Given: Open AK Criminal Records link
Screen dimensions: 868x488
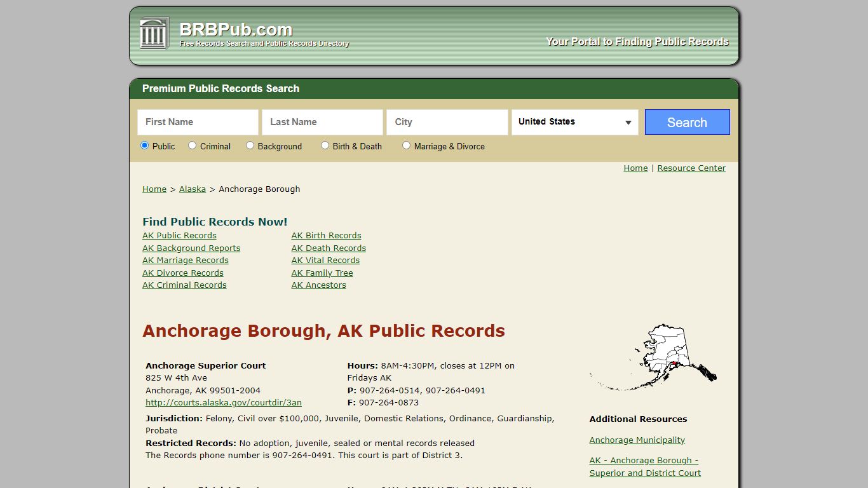Looking at the screenshot, I should pos(184,285).
